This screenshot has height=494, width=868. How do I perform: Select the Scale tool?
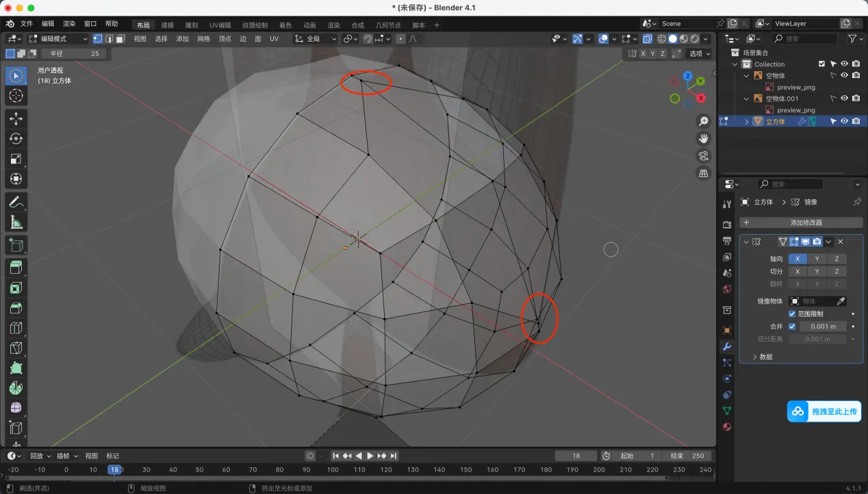click(16, 159)
